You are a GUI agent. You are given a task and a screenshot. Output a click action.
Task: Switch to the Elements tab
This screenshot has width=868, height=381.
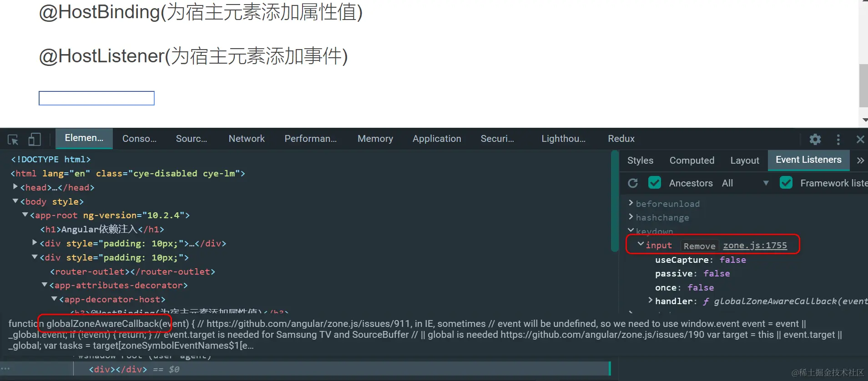84,138
